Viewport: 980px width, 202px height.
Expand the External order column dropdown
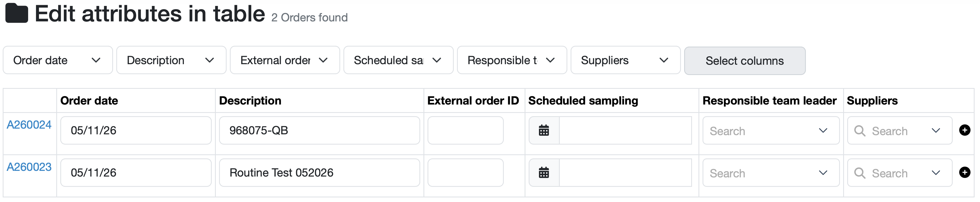point(284,60)
